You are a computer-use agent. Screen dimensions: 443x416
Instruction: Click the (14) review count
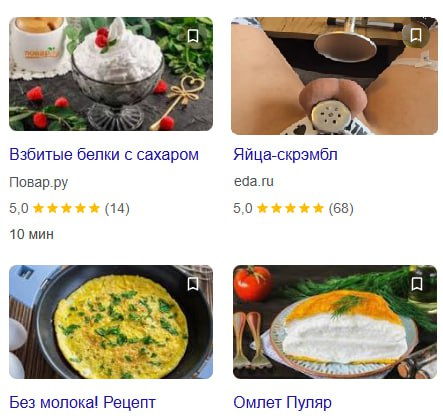tap(117, 208)
